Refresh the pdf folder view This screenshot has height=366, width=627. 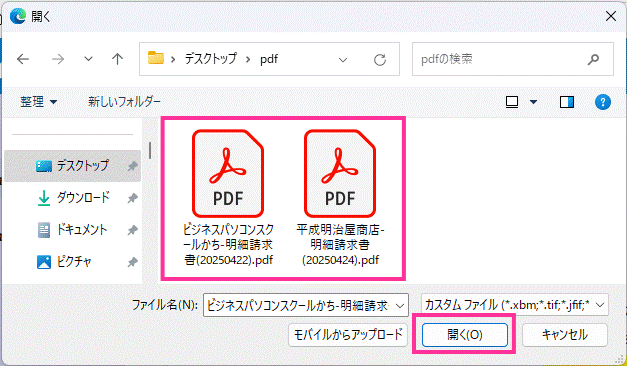pyautogui.click(x=379, y=60)
